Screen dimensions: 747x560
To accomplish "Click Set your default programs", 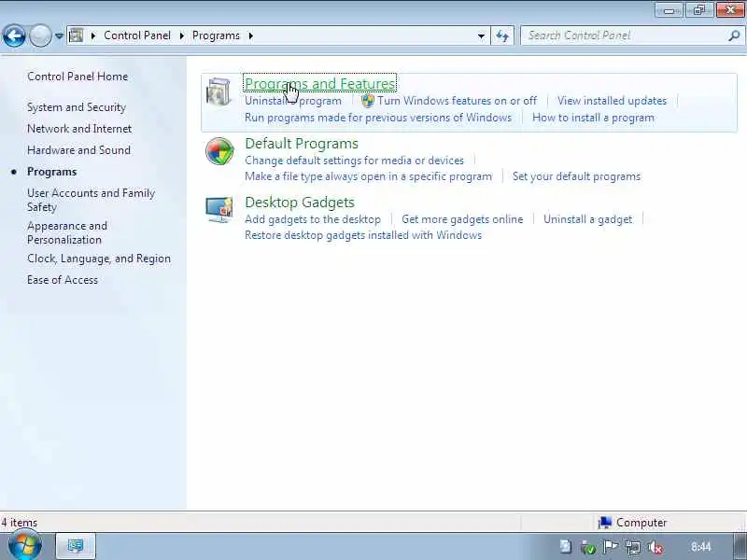I will [576, 176].
